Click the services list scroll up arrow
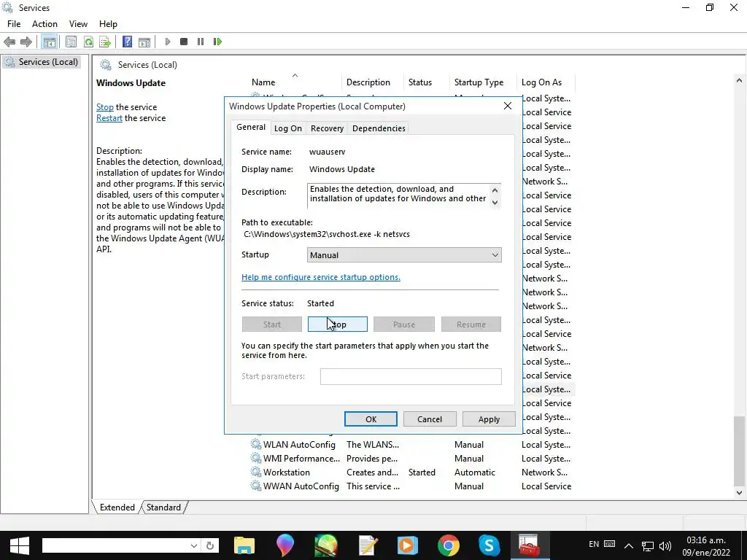Screen dimensions: 747x560 coord(739,80)
